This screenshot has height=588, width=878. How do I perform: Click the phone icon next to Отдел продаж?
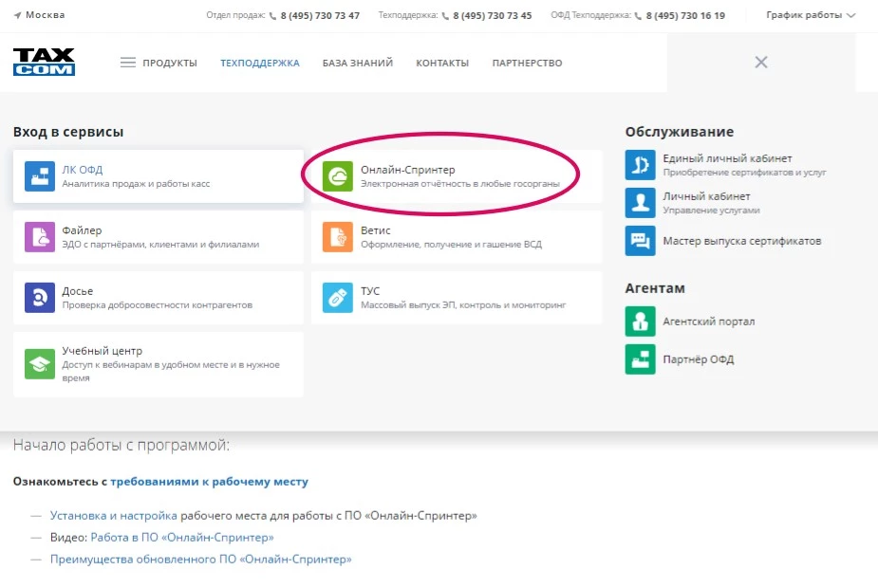point(272,16)
